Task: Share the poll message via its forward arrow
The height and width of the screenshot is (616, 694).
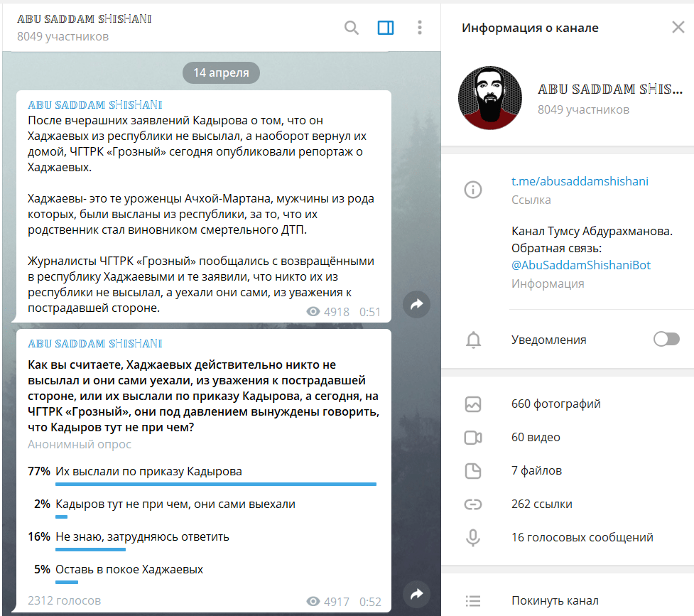Action: point(416,593)
